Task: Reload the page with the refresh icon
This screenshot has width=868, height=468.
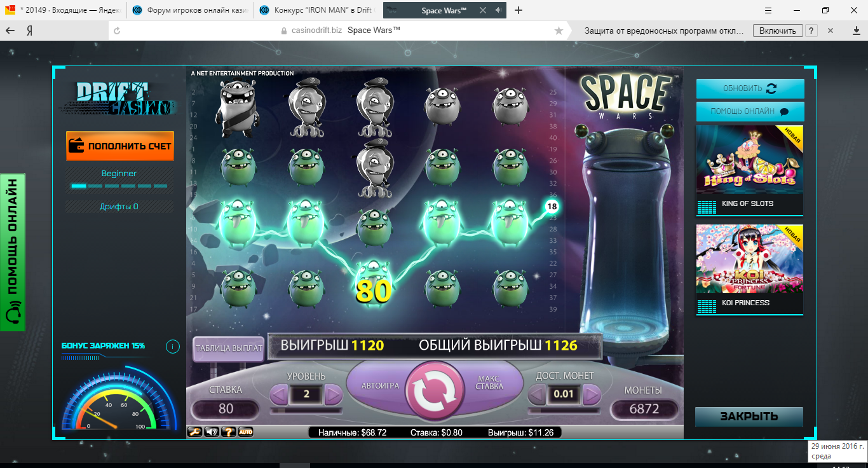Action: 116,31
